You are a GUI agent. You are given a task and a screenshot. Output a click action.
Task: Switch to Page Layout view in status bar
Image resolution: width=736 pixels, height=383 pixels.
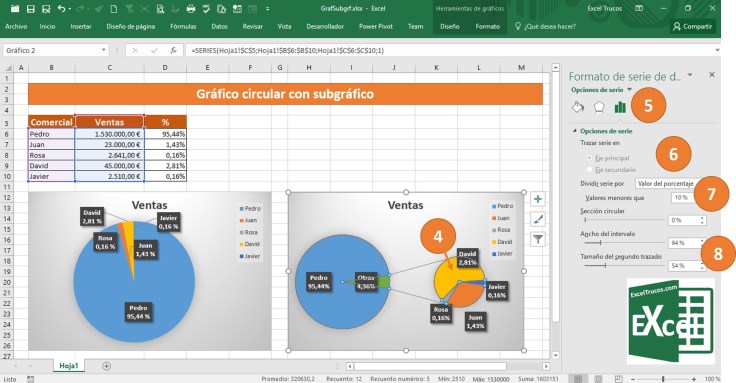click(598, 379)
